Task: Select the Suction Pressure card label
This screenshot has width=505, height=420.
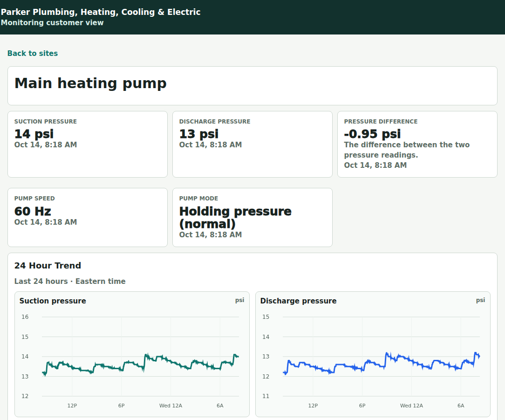Action: coord(45,122)
